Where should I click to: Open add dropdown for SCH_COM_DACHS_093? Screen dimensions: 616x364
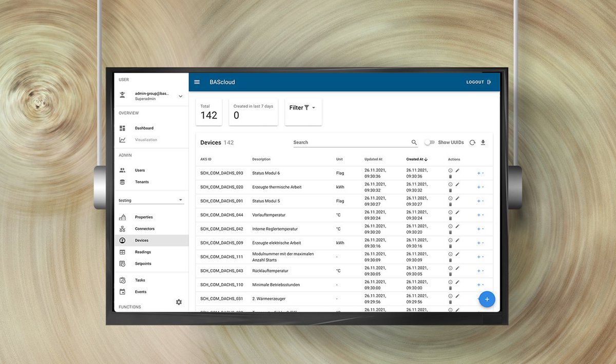[480, 173]
